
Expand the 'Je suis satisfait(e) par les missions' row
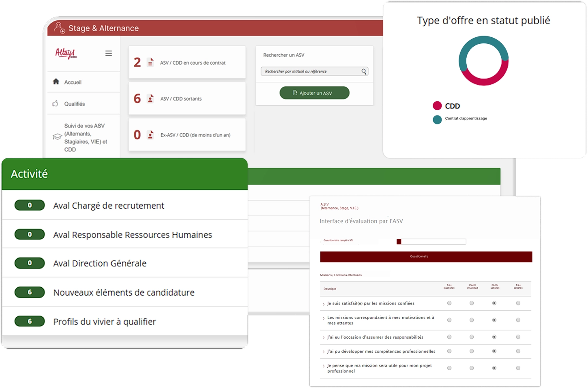(x=323, y=304)
